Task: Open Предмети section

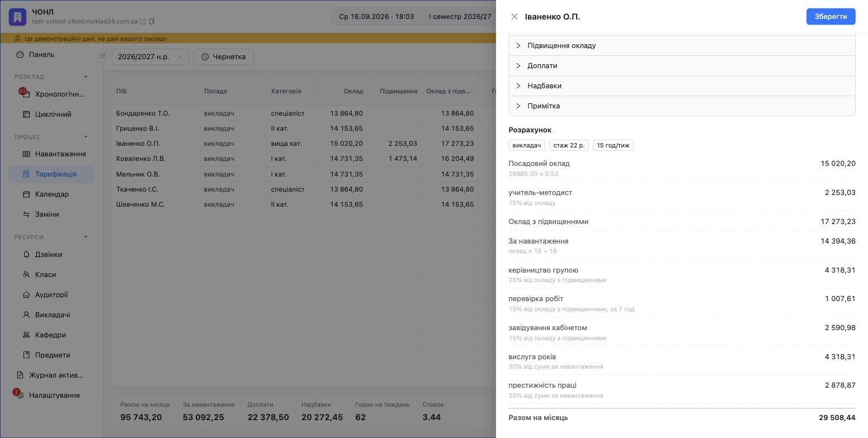Action: pos(51,355)
